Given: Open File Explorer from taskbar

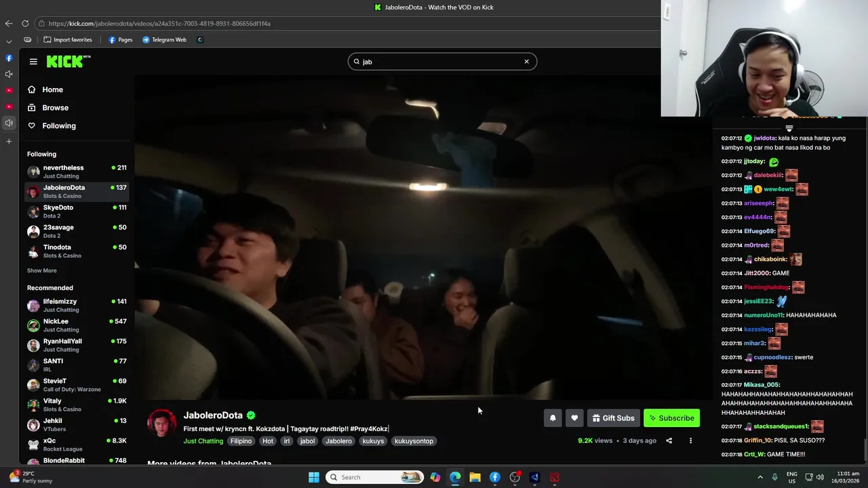Looking at the screenshot, I should (x=475, y=477).
